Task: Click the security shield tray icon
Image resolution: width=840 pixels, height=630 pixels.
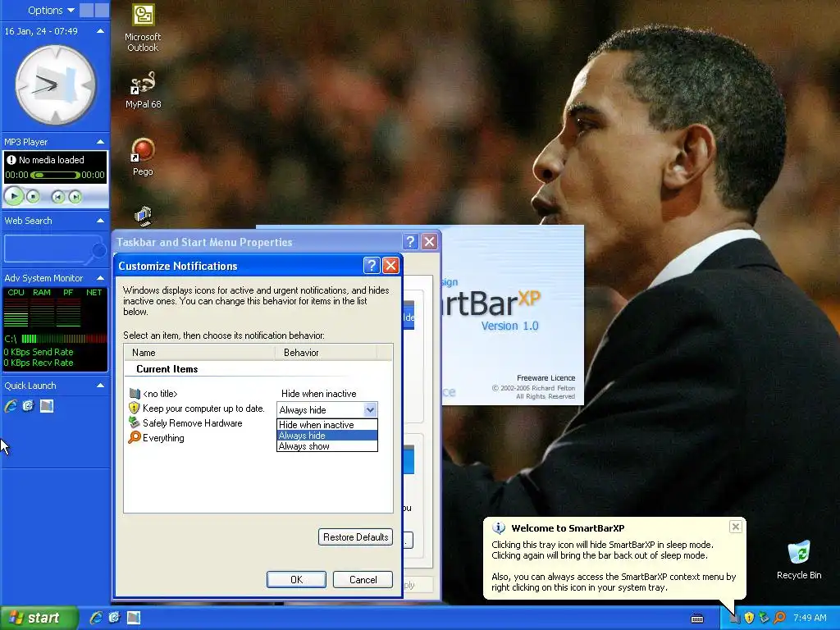Action: [x=749, y=618]
